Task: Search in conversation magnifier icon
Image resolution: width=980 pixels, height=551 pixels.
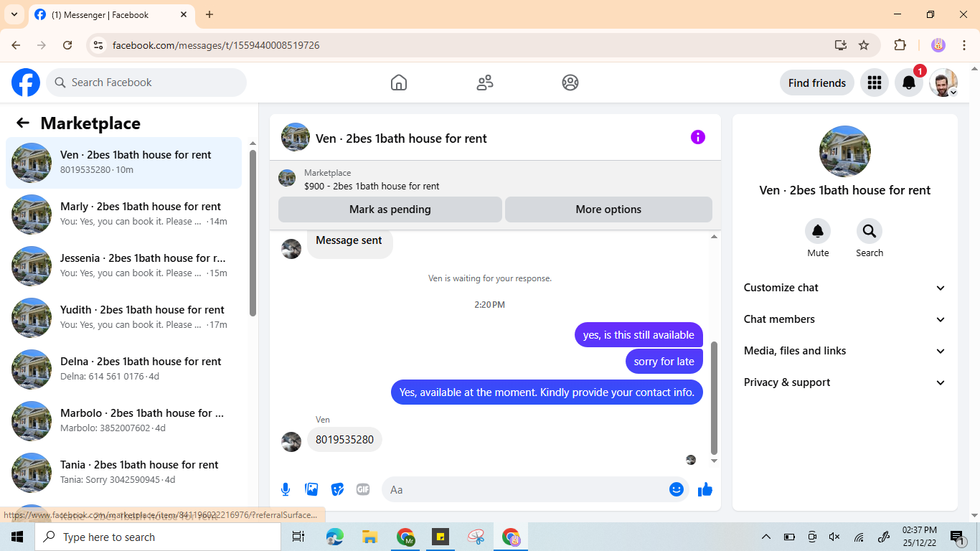Action: (870, 231)
